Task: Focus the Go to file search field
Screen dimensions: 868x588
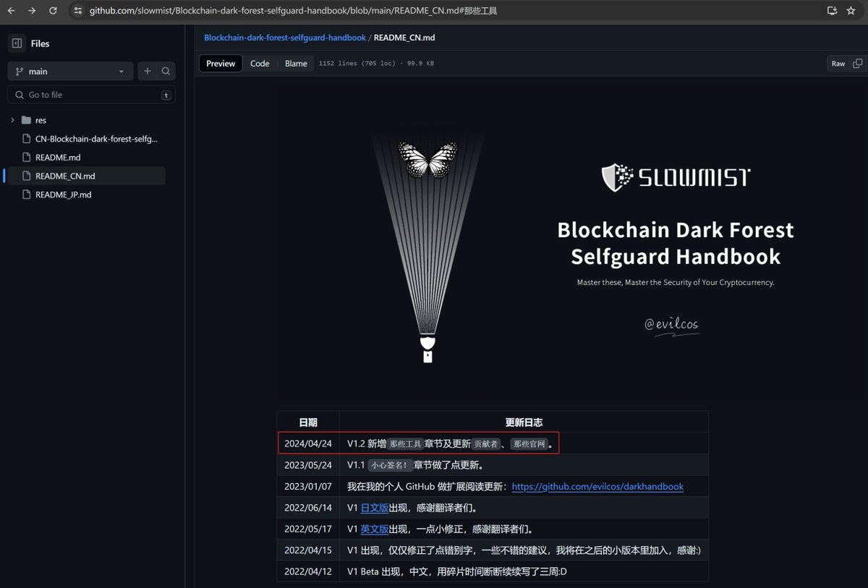Action: 92,95
